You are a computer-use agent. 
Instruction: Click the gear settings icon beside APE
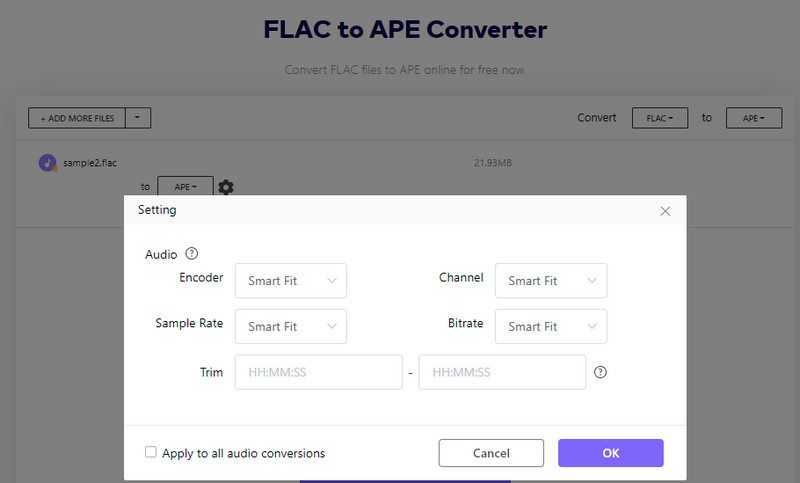pos(226,187)
